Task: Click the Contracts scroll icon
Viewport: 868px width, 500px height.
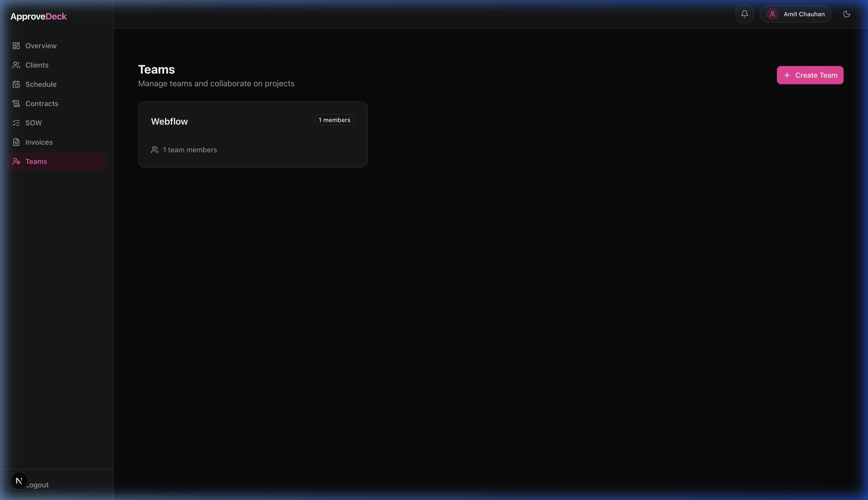Action: click(16, 103)
